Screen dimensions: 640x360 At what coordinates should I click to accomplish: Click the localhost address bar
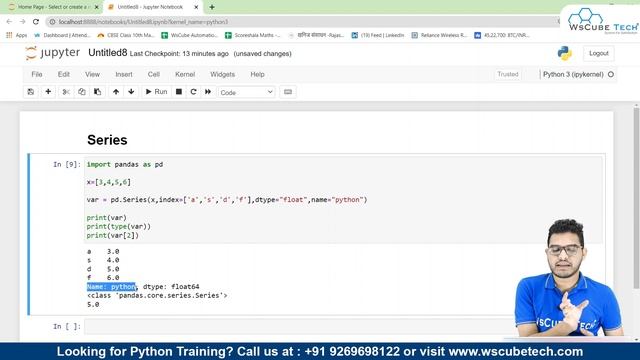pos(302,22)
